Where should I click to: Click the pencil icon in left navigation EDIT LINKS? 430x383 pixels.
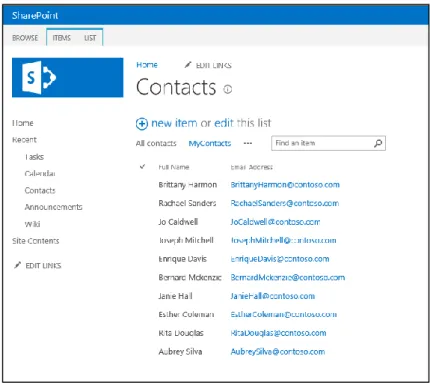pyautogui.click(x=18, y=265)
